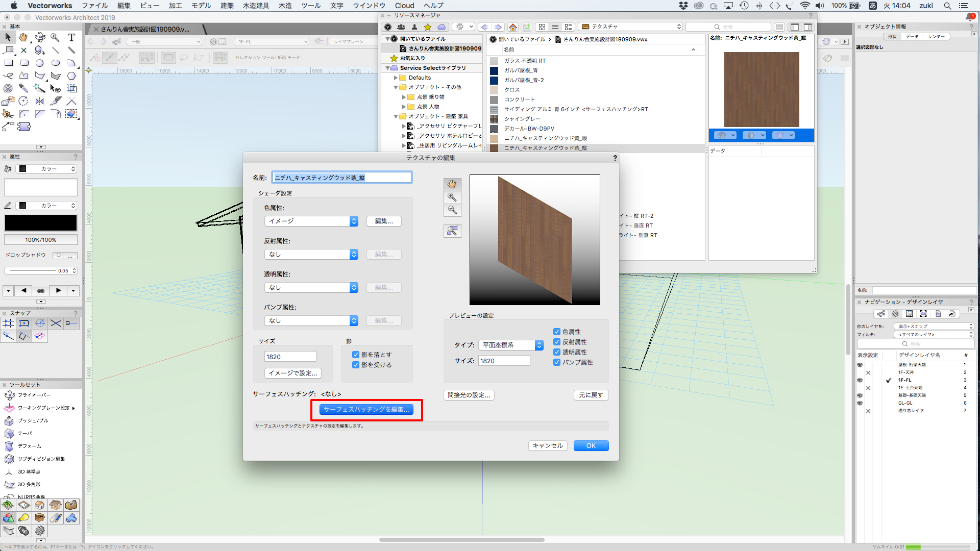Open the preview タイプ 平面座標系 dropdown
Viewport: 980px width, 551px height.
click(x=511, y=345)
